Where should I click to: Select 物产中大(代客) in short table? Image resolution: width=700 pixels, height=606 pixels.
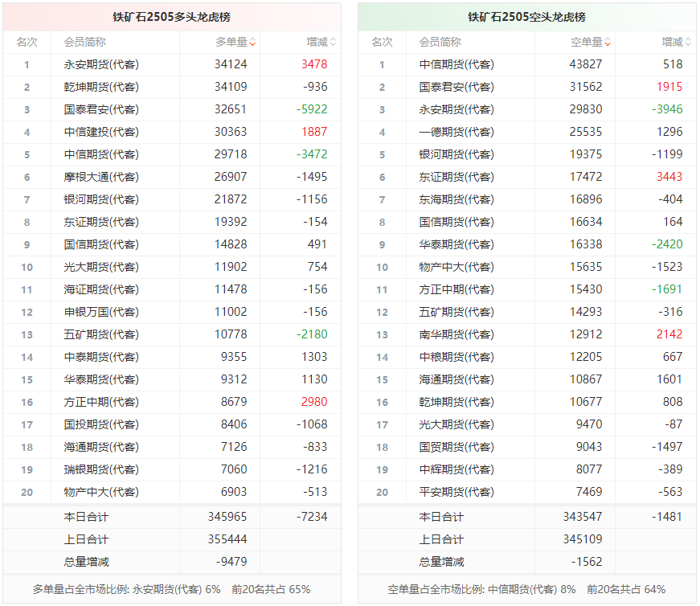(x=456, y=267)
